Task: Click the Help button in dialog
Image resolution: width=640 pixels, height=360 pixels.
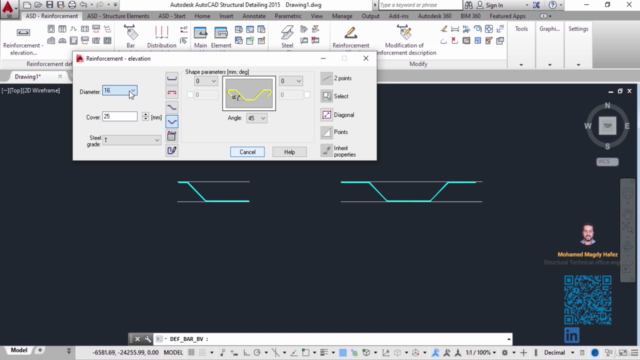Action: click(x=289, y=152)
